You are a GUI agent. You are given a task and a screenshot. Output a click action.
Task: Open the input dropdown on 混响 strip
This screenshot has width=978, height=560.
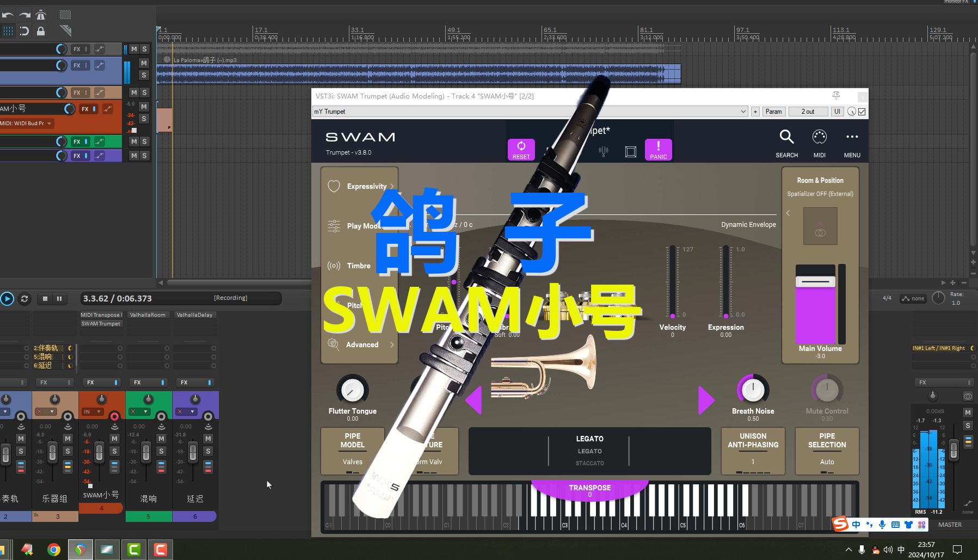tap(138, 412)
